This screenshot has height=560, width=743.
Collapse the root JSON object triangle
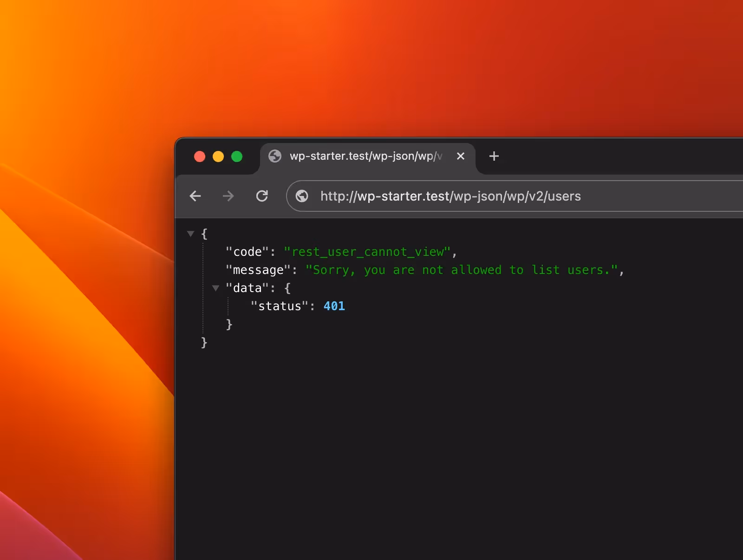190,234
